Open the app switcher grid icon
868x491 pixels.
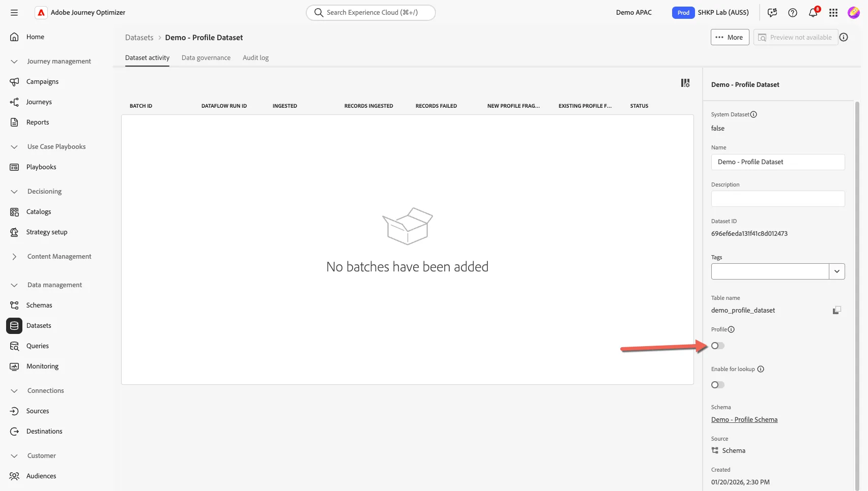pyautogui.click(x=833, y=13)
